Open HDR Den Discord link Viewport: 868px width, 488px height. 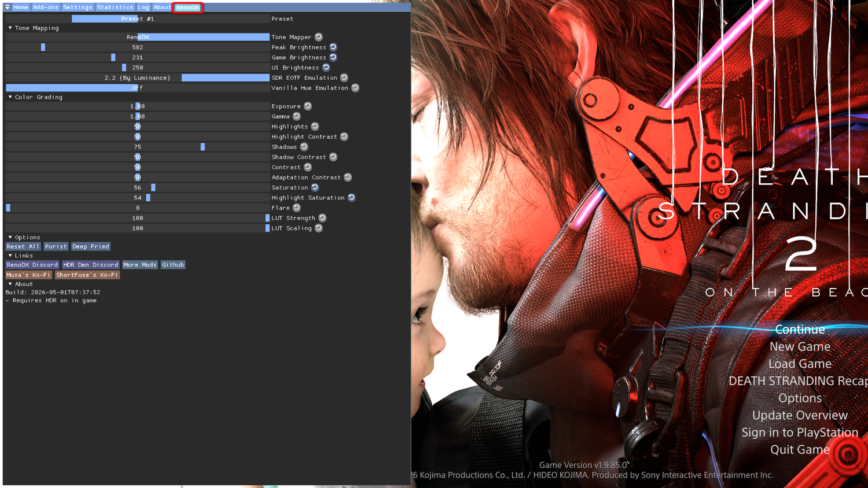point(91,265)
